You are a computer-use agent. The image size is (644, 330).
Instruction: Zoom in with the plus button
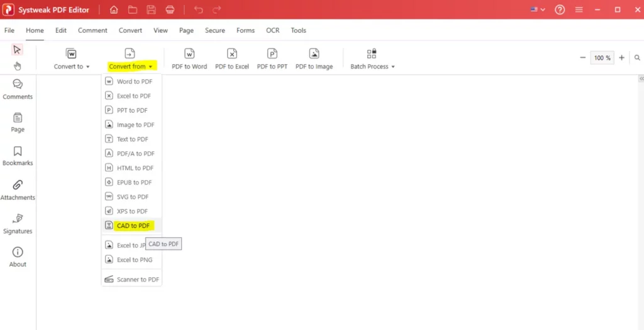pyautogui.click(x=621, y=57)
